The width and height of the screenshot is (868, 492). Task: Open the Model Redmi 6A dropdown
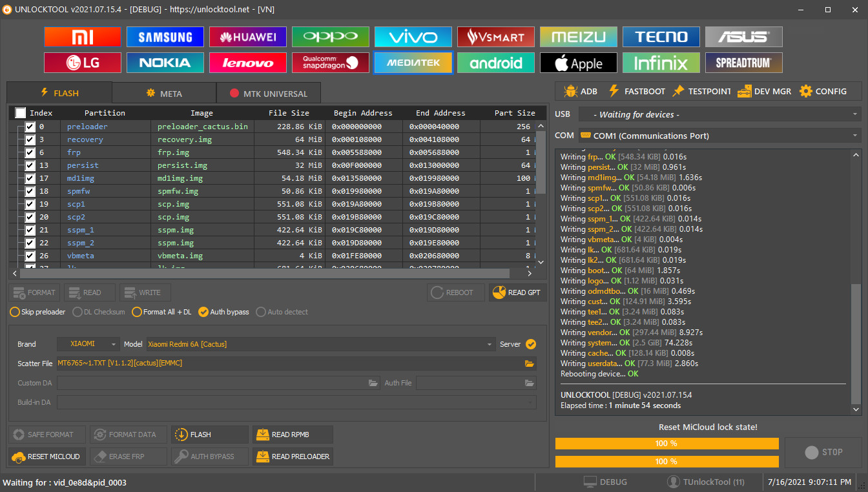tap(321, 344)
